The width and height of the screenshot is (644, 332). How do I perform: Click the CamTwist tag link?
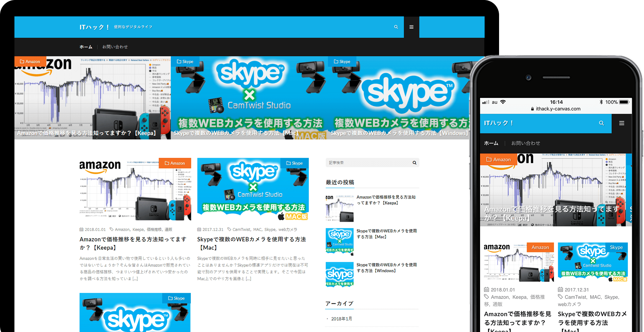(241, 229)
